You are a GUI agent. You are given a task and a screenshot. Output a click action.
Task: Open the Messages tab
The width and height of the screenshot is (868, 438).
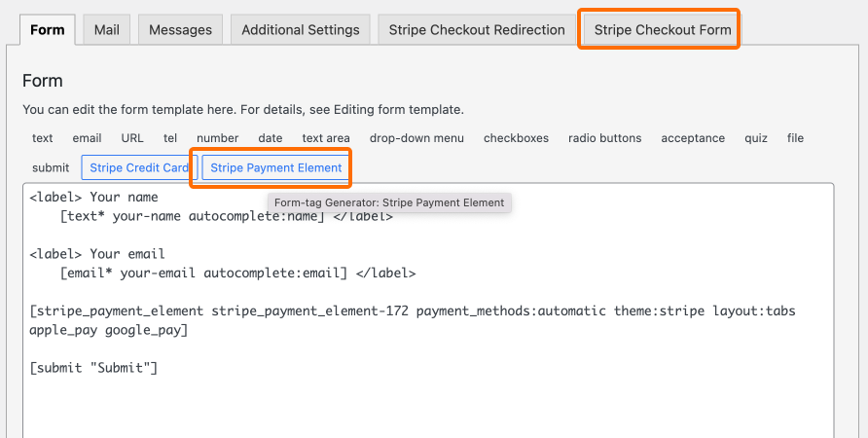pos(180,29)
